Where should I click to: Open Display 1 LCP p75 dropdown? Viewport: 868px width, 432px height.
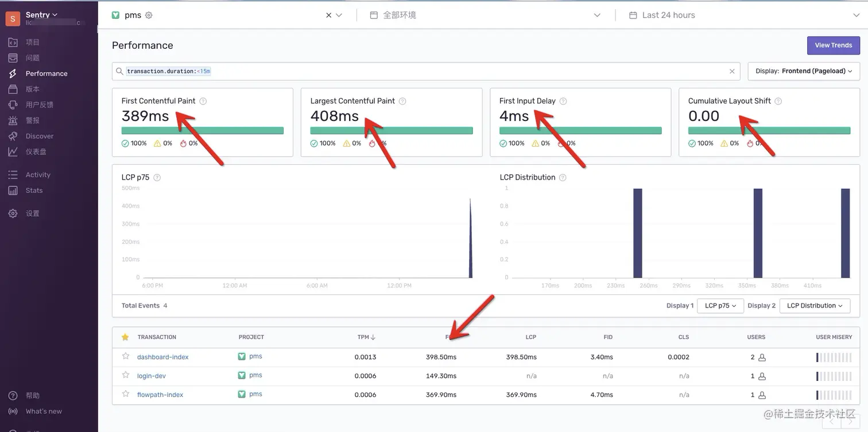tap(720, 306)
